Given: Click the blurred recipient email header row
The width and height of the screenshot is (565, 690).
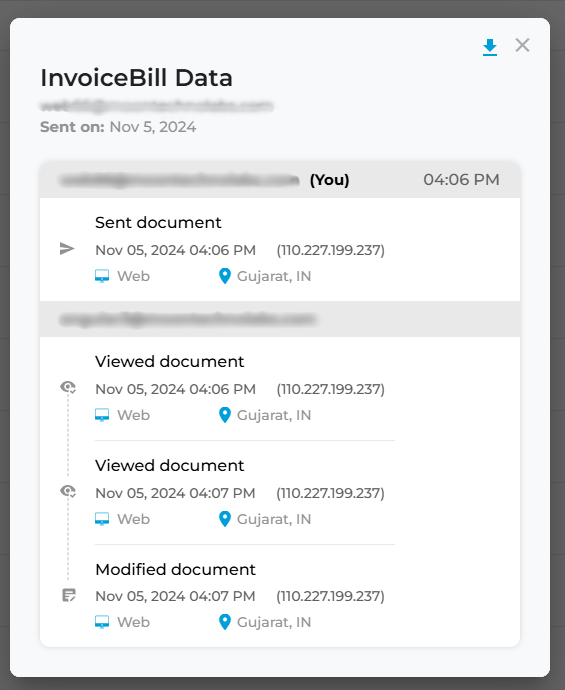Looking at the screenshot, I should [x=280, y=319].
